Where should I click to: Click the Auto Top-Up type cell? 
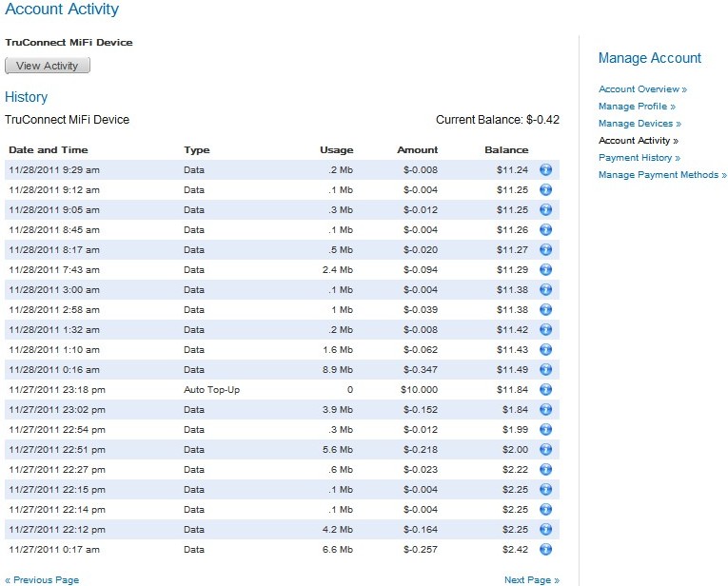pyautogui.click(x=211, y=390)
